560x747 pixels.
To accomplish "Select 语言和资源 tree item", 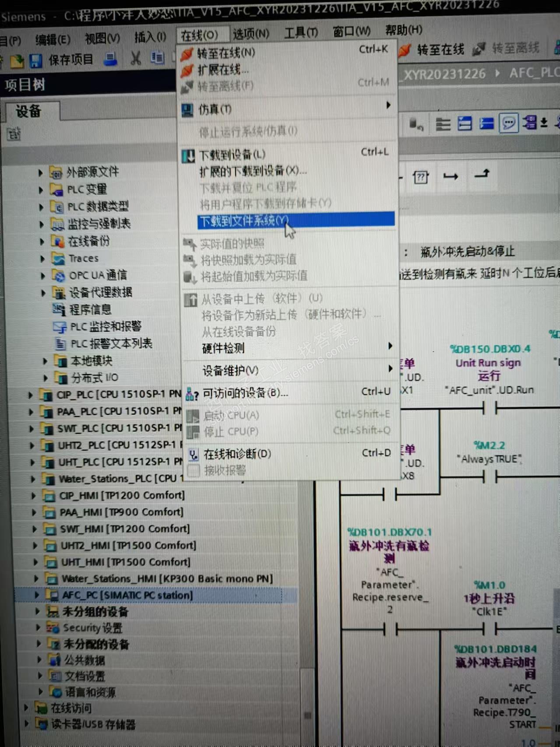I will 91,692.
